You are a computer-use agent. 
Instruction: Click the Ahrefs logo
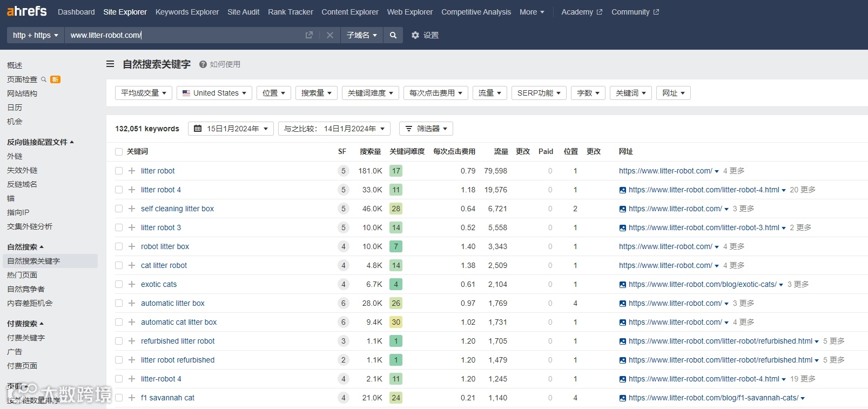pyautogui.click(x=26, y=11)
